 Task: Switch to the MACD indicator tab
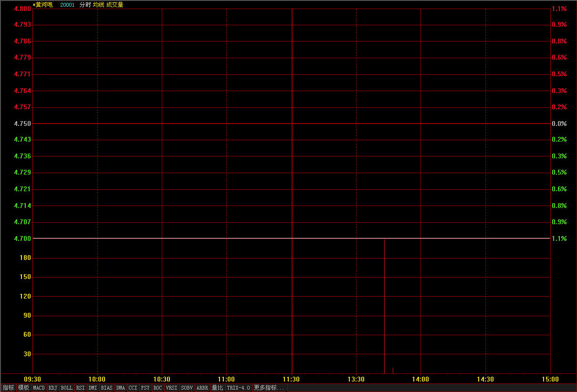(x=39, y=388)
